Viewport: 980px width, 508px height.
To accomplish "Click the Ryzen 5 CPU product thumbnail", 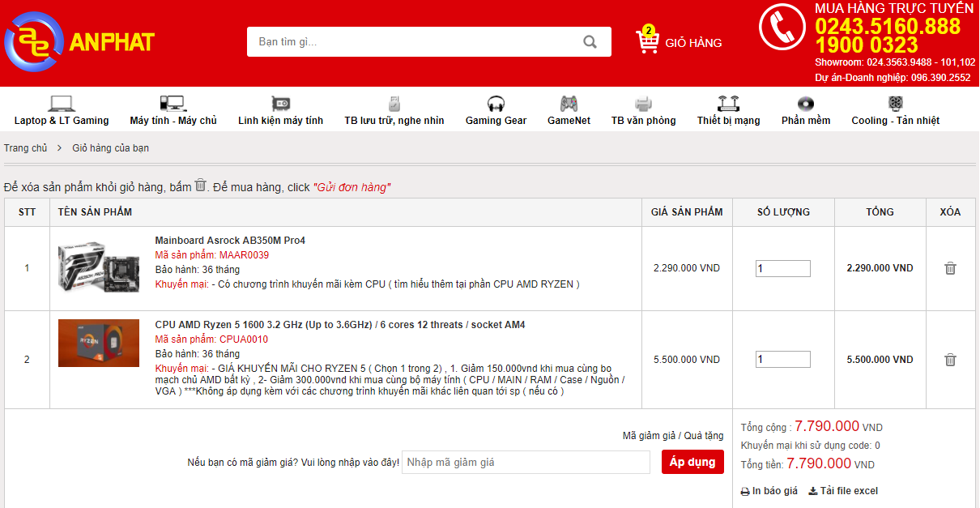I will click(x=99, y=344).
